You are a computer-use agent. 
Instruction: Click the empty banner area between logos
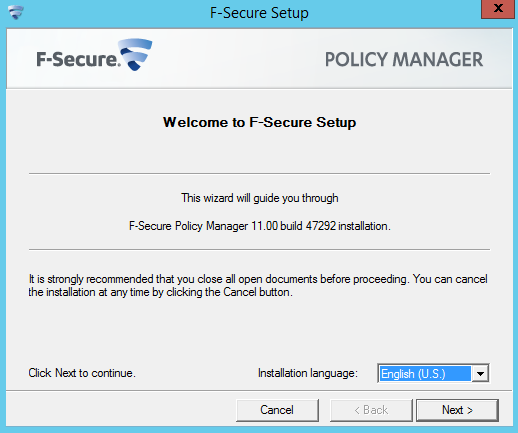point(238,59)
